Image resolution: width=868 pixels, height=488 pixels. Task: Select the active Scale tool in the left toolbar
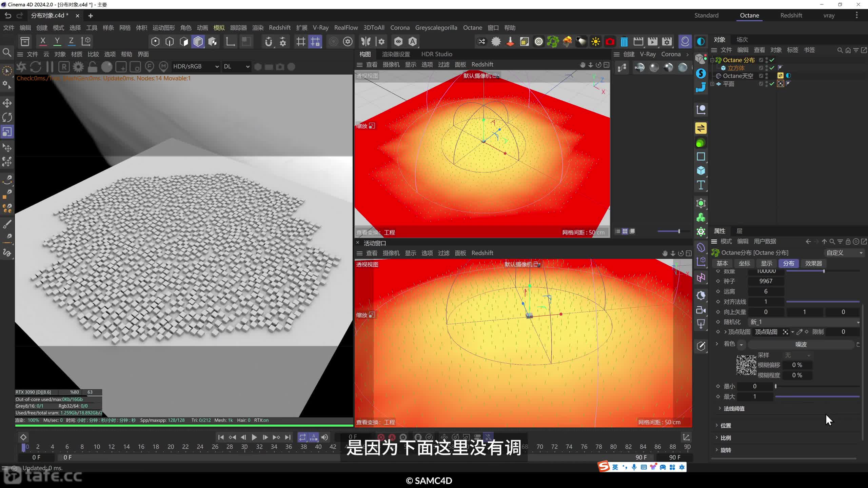[x=7, y=131]
